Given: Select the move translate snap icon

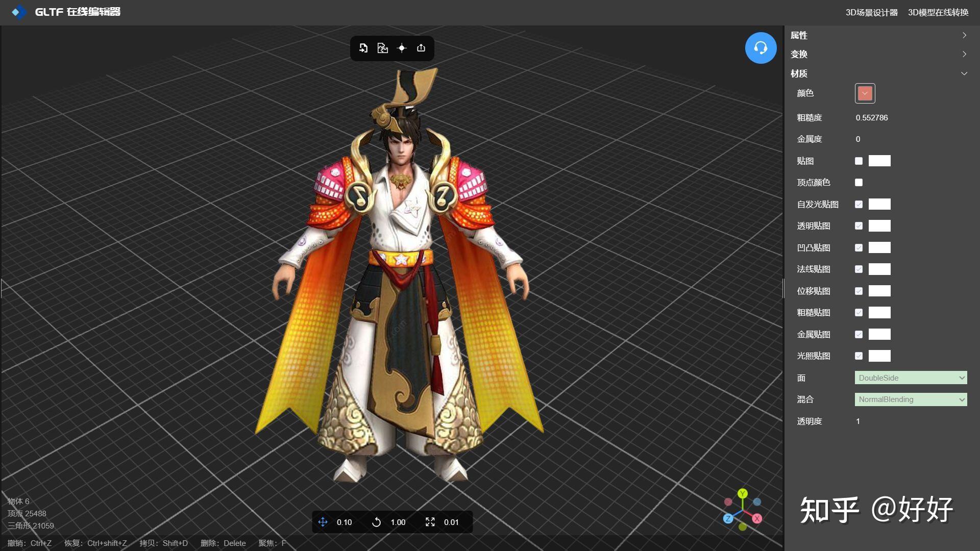Looking at the screenshot, I should 323,522.
